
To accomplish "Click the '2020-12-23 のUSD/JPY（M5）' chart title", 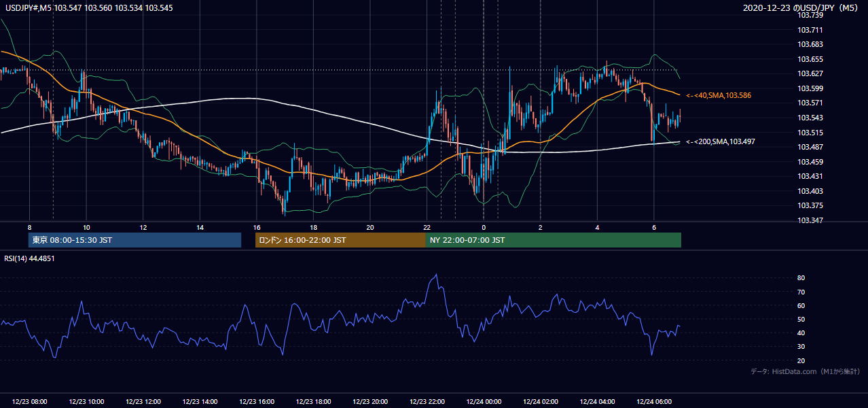I will pyautogui.click(x=801, y=7).
